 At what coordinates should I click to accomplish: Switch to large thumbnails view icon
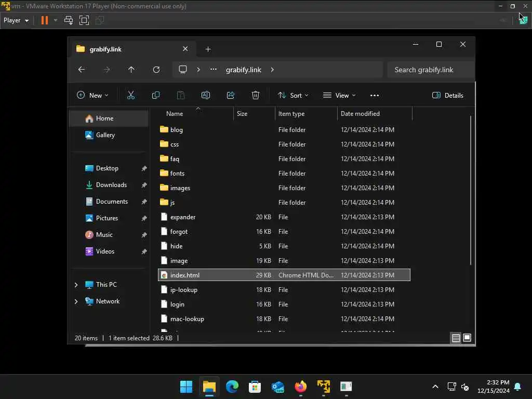pyautogui.click(x=467, y=338)
